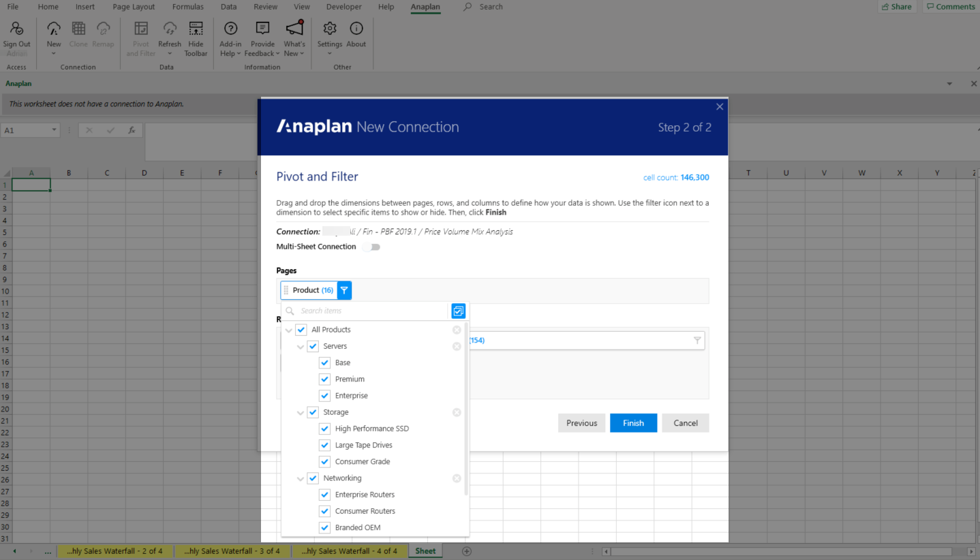Viewport: 980px width, 560px height.
Task: Uncheck the Servers checkbox
Action: (x=313, y=346)
